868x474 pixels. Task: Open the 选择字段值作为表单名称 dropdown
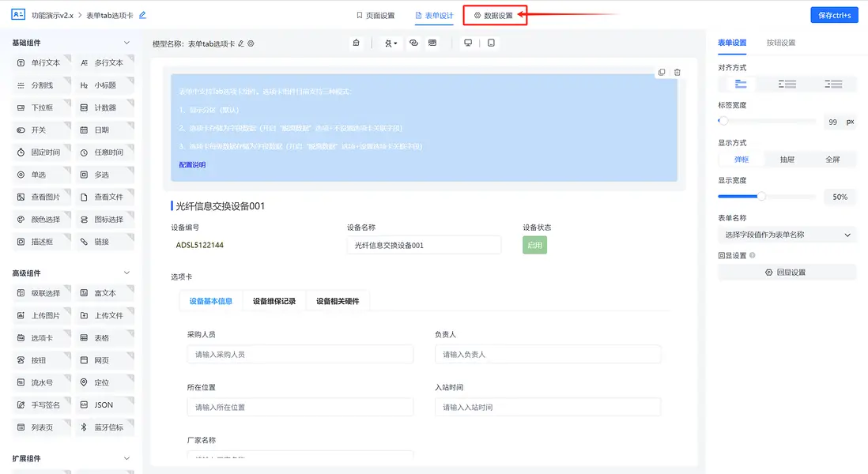coord(787,235)
